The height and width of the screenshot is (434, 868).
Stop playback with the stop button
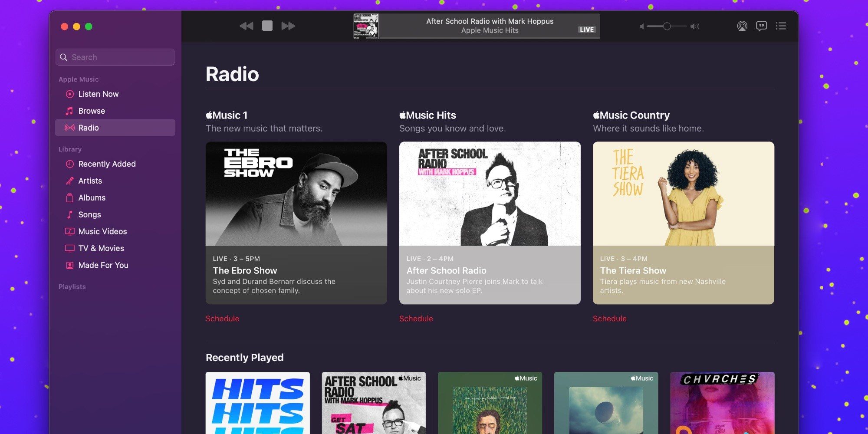tap(267, 26)
